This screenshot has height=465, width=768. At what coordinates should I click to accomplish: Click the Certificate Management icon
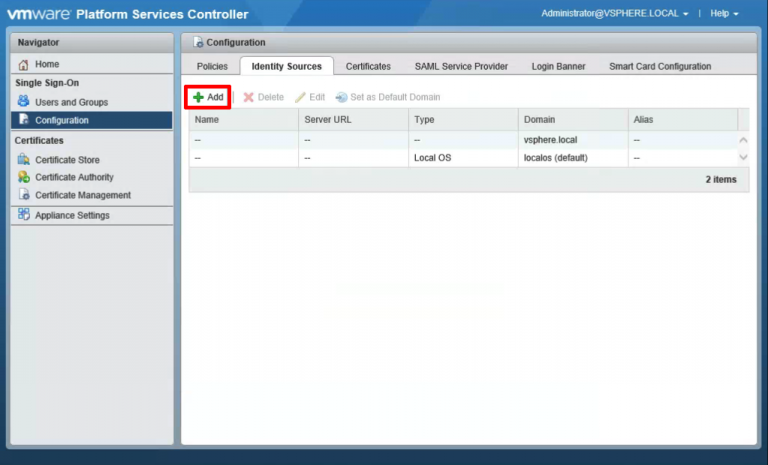(x=24, y=195)
